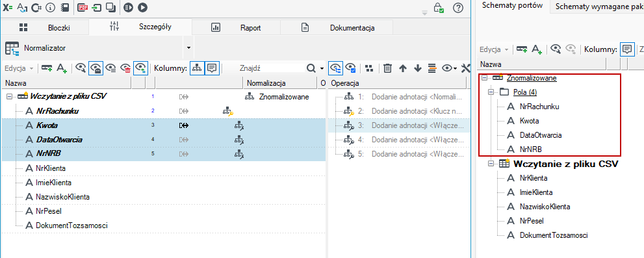The image size is (644, 258).
Task: Open the left Edycja dropdown menu
Action: [18, 68]
